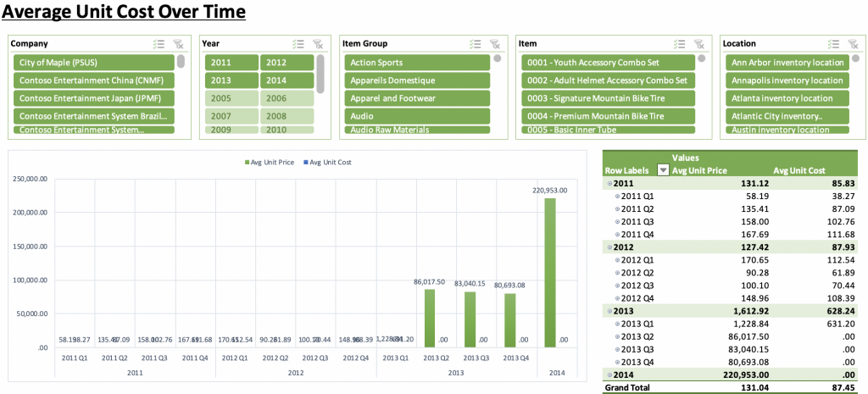The width and height of the screenshot is (868, 394).
Task: Clear the Item slicer filter
Action: (x=700, y=44)
